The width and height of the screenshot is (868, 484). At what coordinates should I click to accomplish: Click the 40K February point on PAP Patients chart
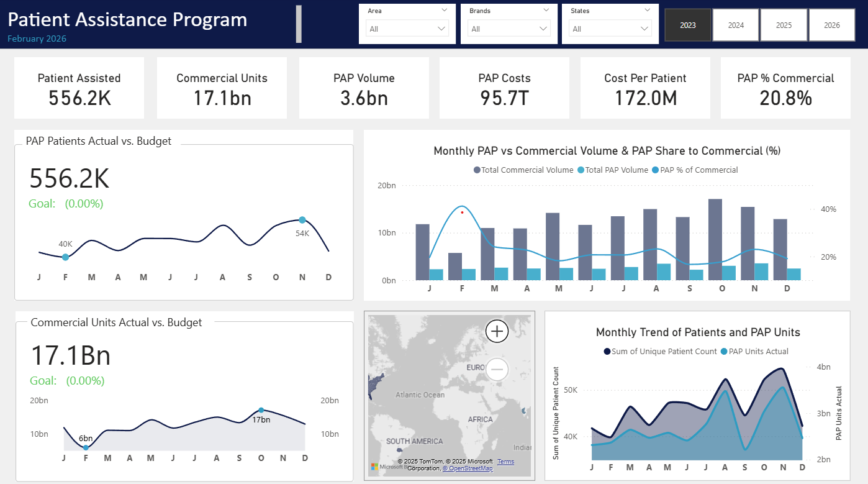(x=65, y=257)
